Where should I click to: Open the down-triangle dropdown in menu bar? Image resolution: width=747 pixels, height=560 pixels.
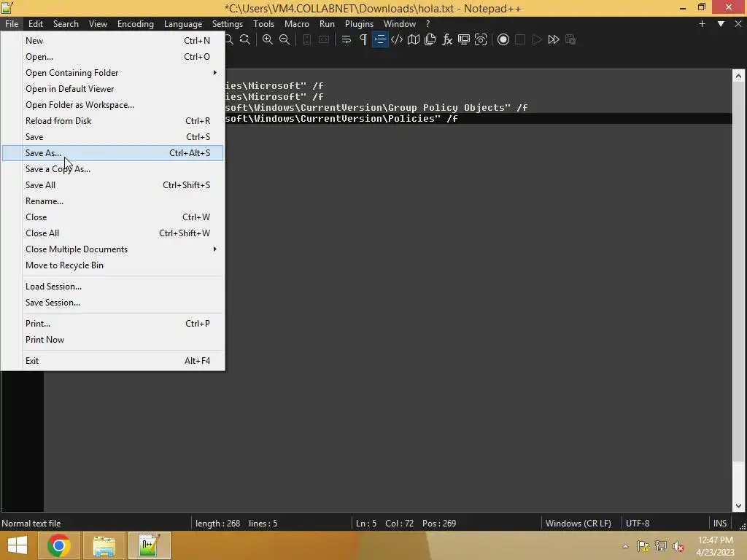pyautogui.click(x=721, y=24)
